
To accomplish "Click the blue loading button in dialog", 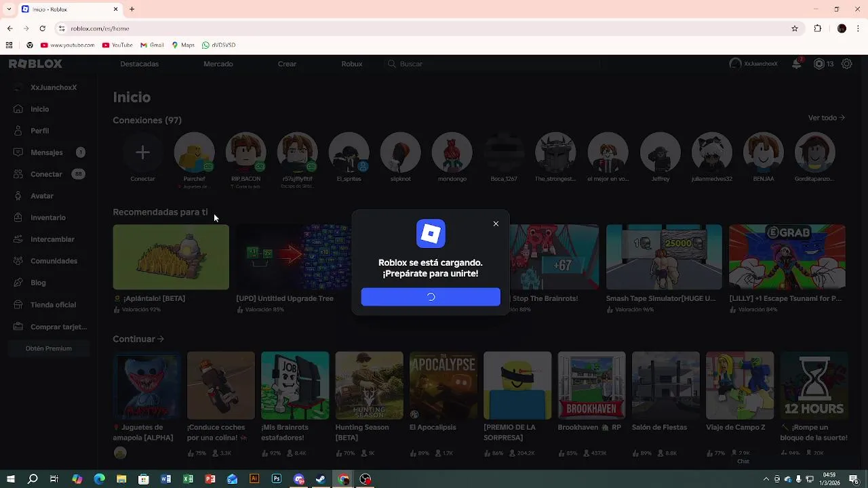I will point(431,297).
